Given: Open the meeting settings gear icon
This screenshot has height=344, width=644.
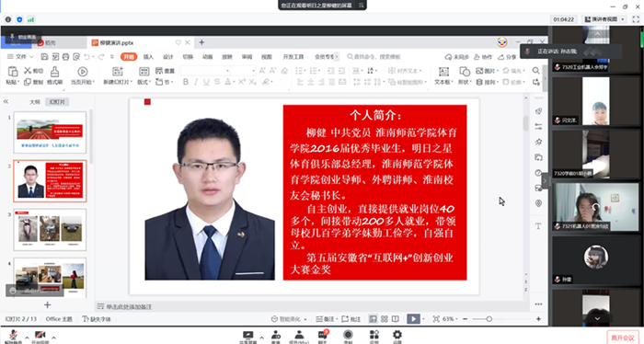Looking at the screenshot, I should tap(397, 335).
